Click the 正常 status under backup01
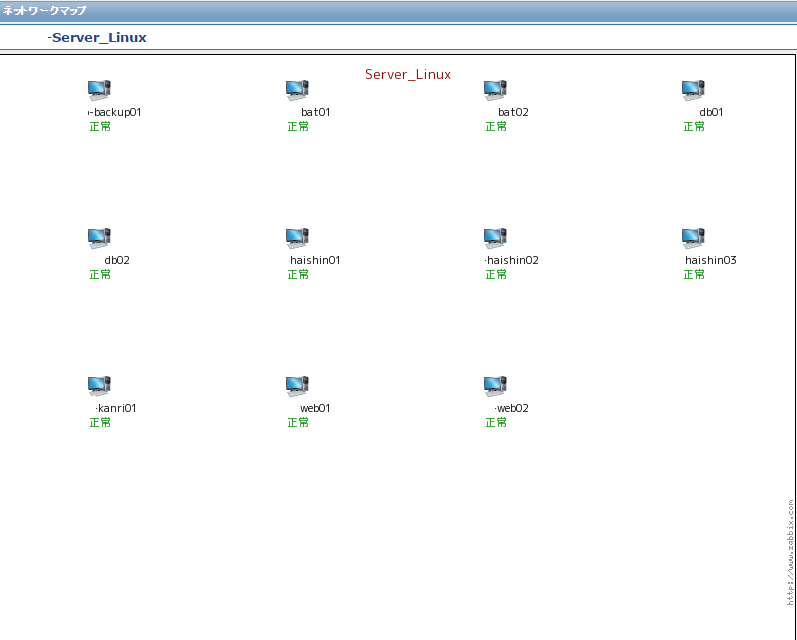 click(100, 127)
